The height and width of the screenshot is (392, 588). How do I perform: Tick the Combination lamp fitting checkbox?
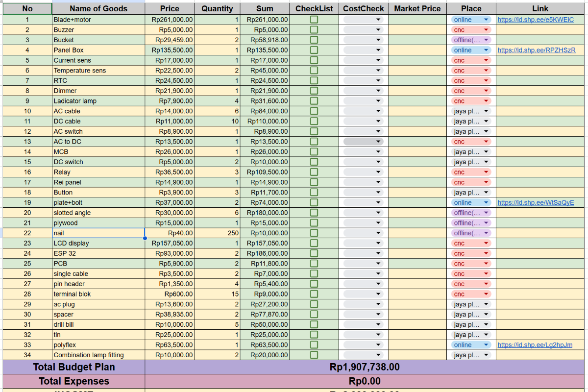click(x=314, y=355)
